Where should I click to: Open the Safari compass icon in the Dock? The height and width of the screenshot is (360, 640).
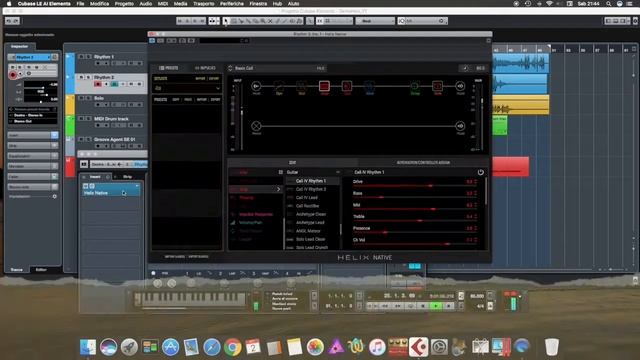212,347
